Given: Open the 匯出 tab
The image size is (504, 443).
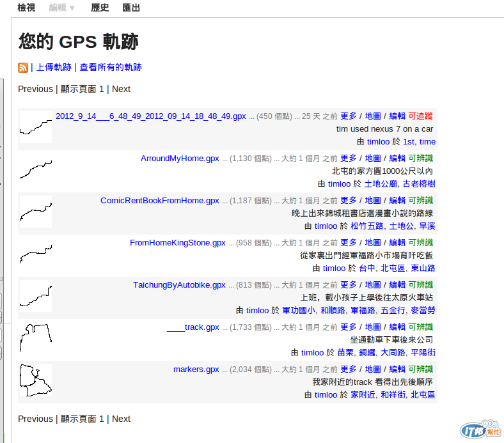Looking at the screenshot, I should pos(131,8).
